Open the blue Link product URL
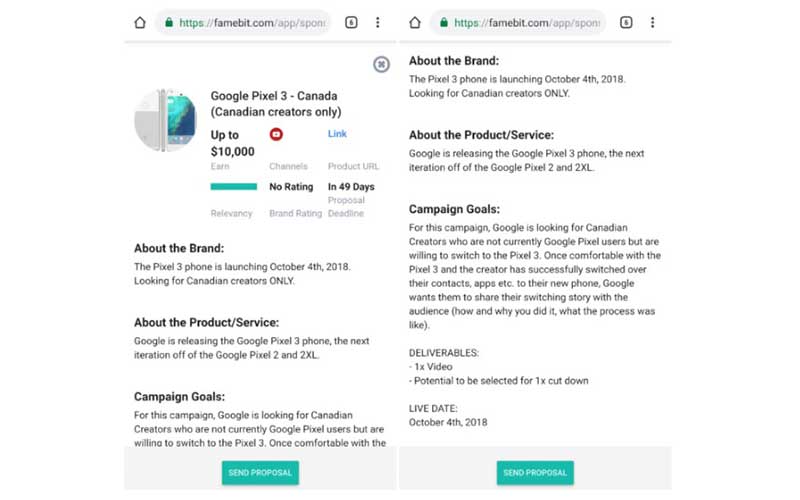Viewport: 800px width, 500px height. tap(337, 134)
